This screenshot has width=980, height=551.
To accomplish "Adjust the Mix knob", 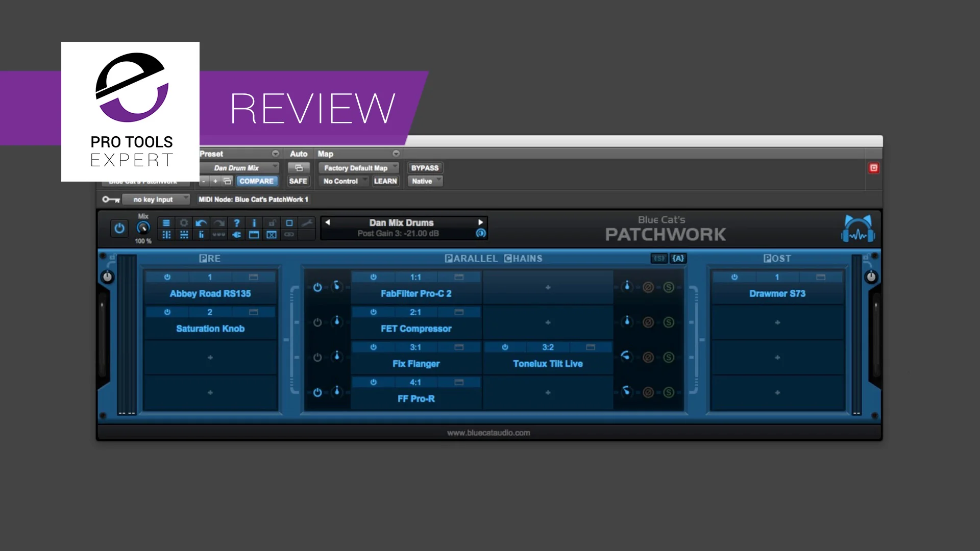I will [x=143, y=228].
